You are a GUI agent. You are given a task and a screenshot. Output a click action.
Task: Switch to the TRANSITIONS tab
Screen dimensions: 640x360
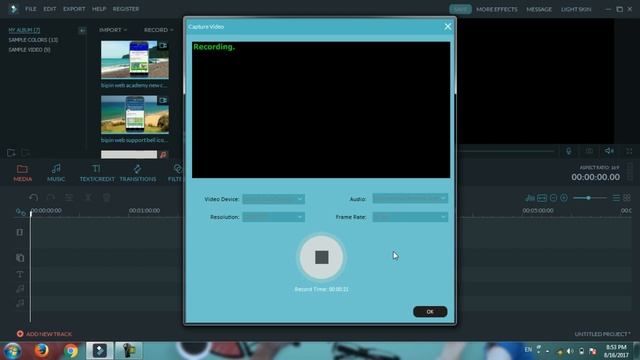[138, 173]
